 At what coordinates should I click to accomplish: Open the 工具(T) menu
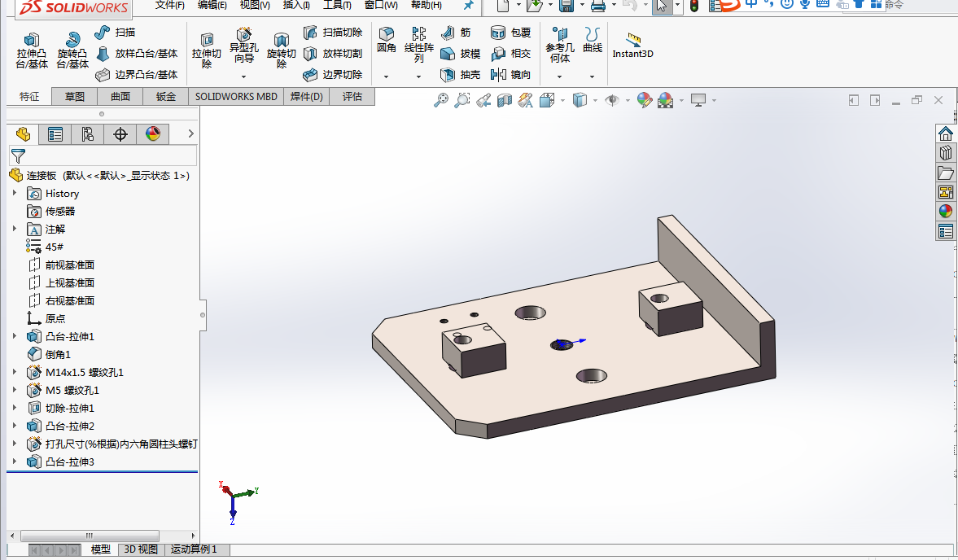(337, 5)
